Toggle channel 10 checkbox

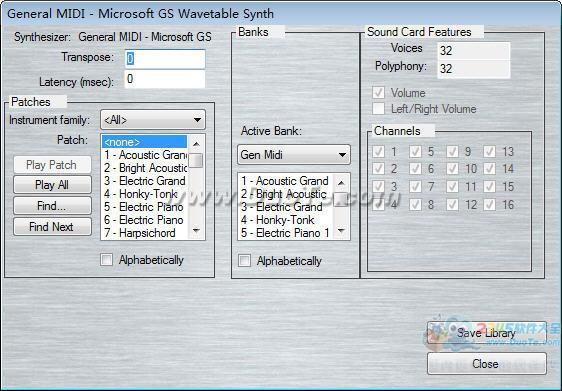click(453, 169)
